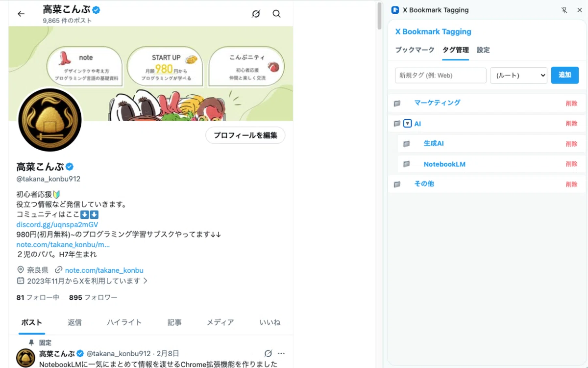588x368 pixels.
Task: Click the calendar icon by join date
Action: tap(21, 281)
